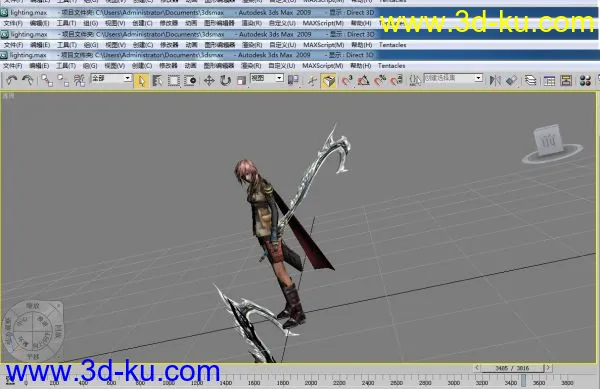Activate the Select Object arrow tool
The image size is (600, 389).
(141, 81)
